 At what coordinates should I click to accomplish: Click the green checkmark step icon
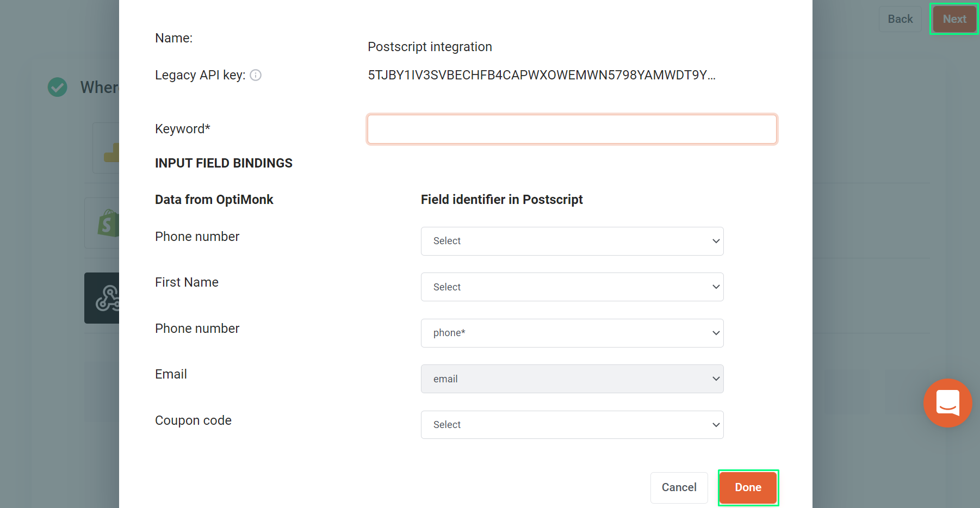coord(57,87)
